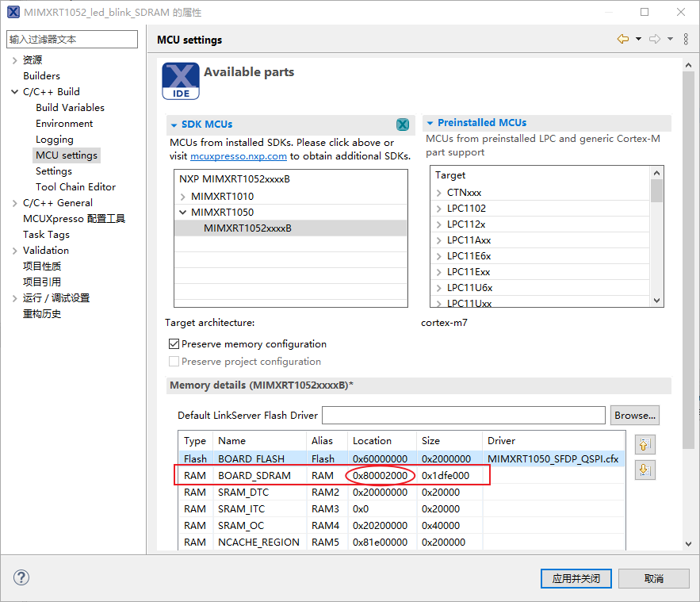
Task: Click the Default LinkServer Flash Driver field
Action: [464, 416]
